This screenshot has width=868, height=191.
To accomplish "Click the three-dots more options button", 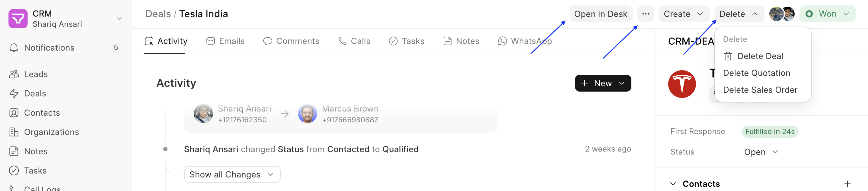I will pos(645,14).
